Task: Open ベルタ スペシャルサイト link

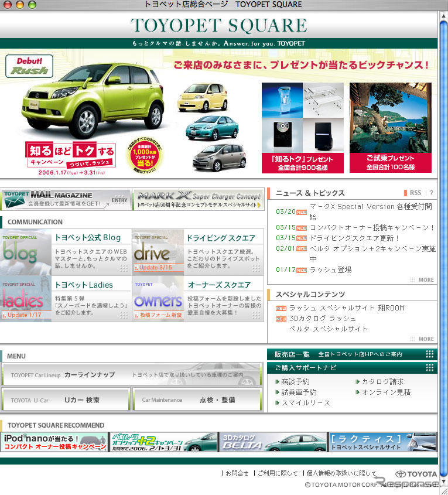Action: 329,329
